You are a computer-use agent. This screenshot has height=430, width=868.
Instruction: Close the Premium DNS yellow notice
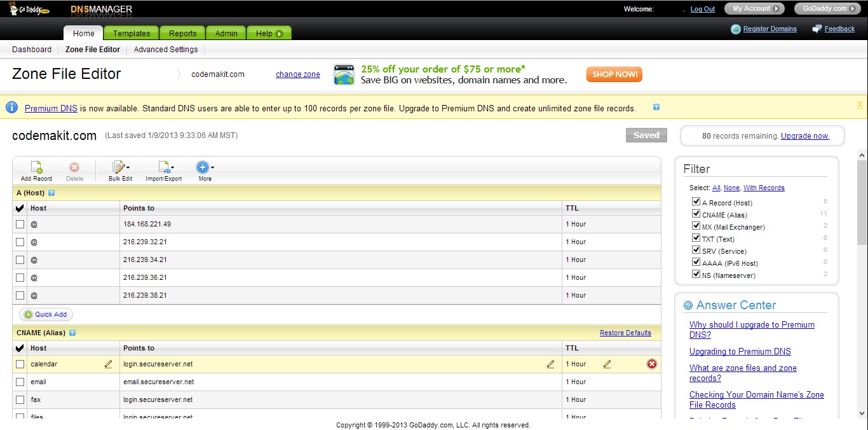click(860, 105)
